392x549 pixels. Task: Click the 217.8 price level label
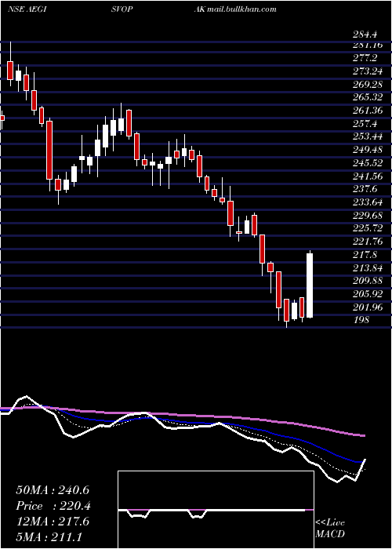point(365,255)
